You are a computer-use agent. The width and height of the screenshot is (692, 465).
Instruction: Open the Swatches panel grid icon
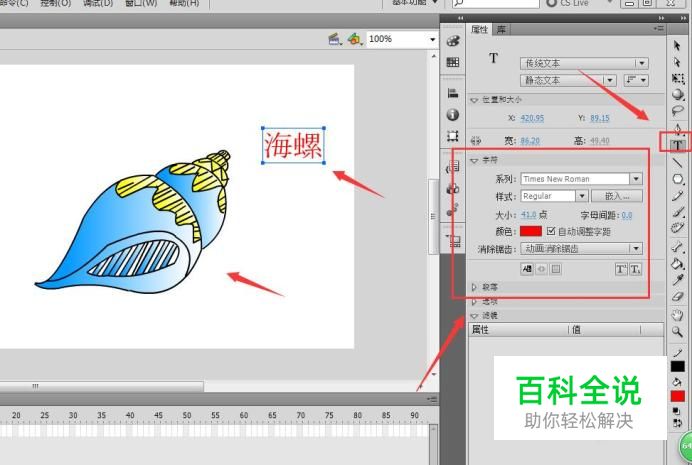[x=453, y=62]
